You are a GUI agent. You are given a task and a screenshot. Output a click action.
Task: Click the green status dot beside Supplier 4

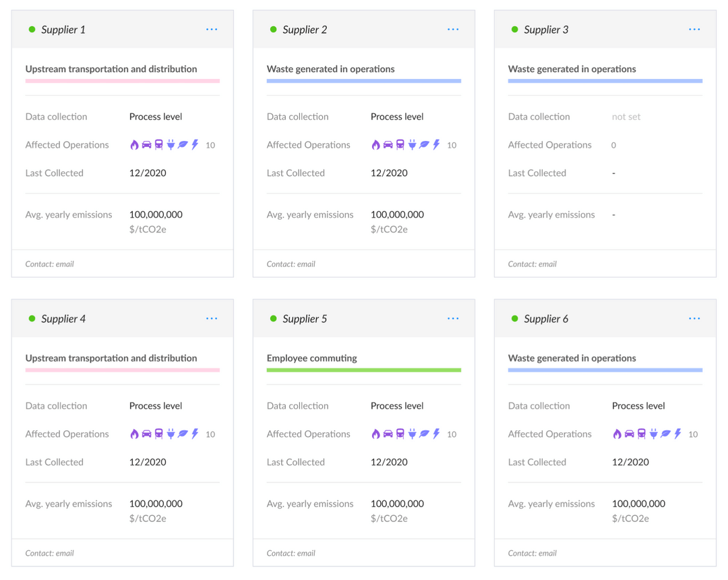click(x=32, y=318)
